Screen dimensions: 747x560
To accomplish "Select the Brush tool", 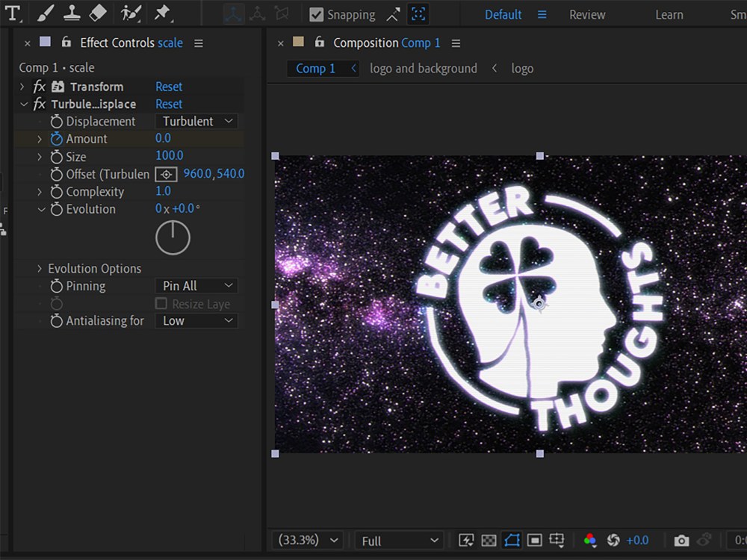I will click(45, 13).
